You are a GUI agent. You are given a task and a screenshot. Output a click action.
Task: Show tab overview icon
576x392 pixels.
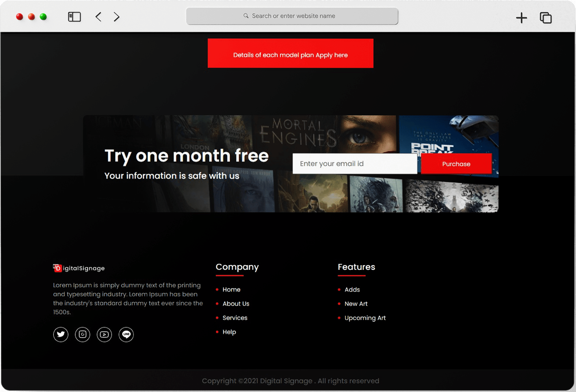tap(545, 18)
